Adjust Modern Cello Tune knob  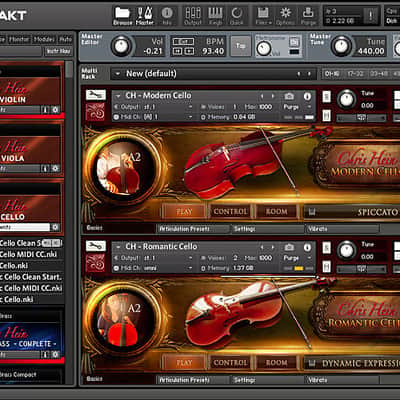346,99
